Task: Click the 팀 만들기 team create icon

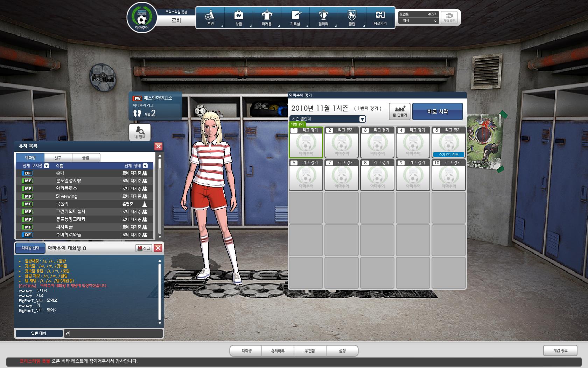Action: pos(400,111)
